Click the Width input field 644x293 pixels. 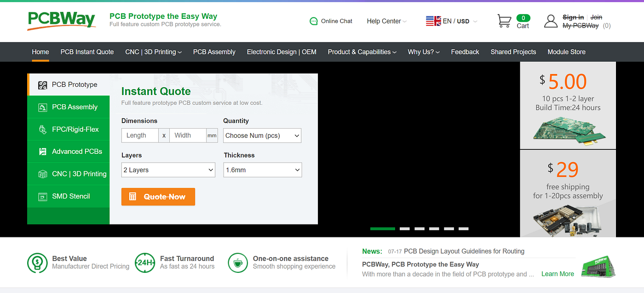(x=188, y=135)
